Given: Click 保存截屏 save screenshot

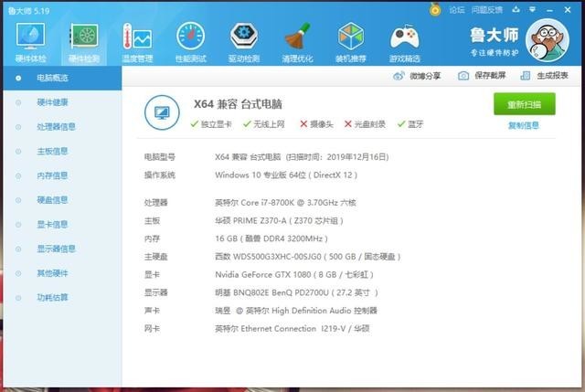Looking at the screenshot, I should pos(482,76).
